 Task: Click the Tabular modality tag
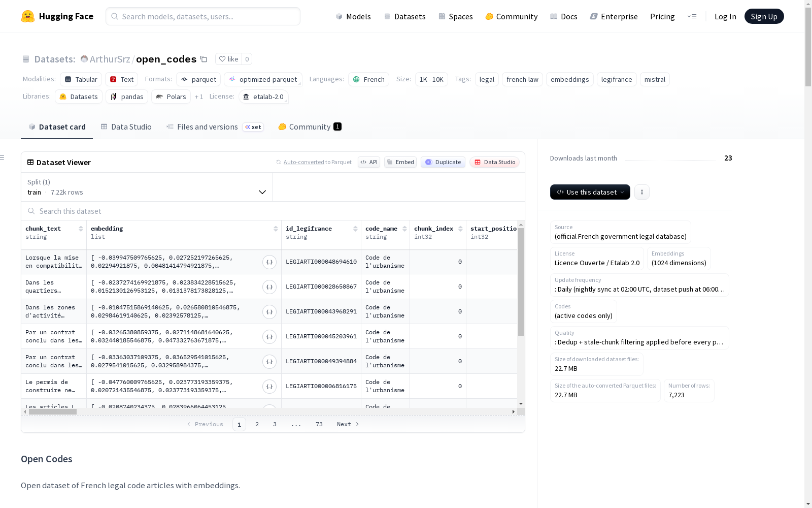pos(81,79)
